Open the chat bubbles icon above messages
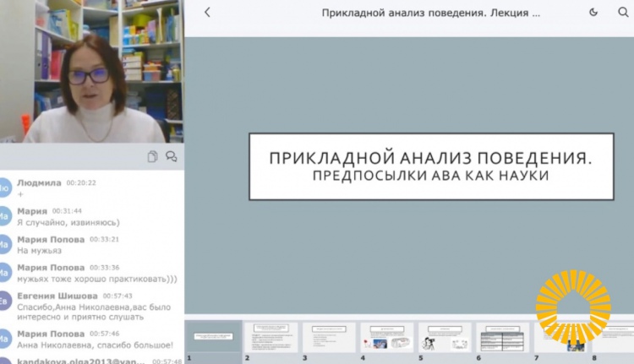Viewport: 634px width, 364px height. click(172, 156)
